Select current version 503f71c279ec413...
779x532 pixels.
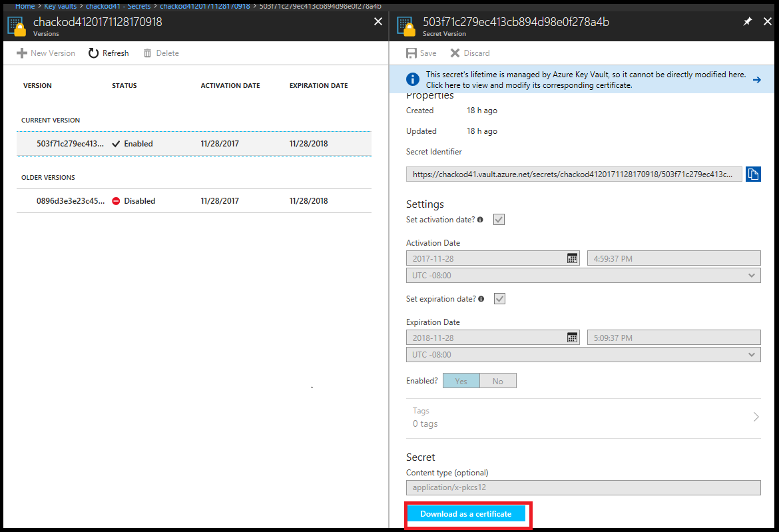[x=194, y=144]
